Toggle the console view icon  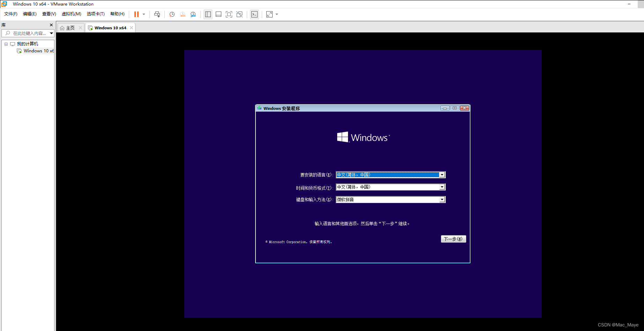click(254, 14)
